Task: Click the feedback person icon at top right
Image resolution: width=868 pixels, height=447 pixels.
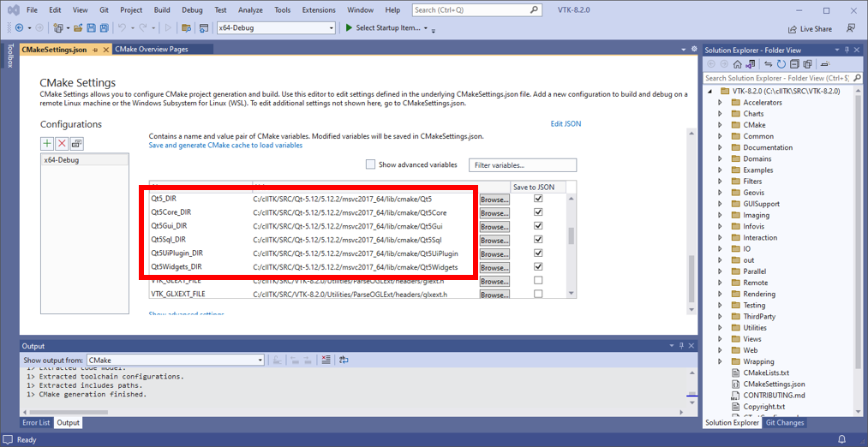Action: coord(850,28)
